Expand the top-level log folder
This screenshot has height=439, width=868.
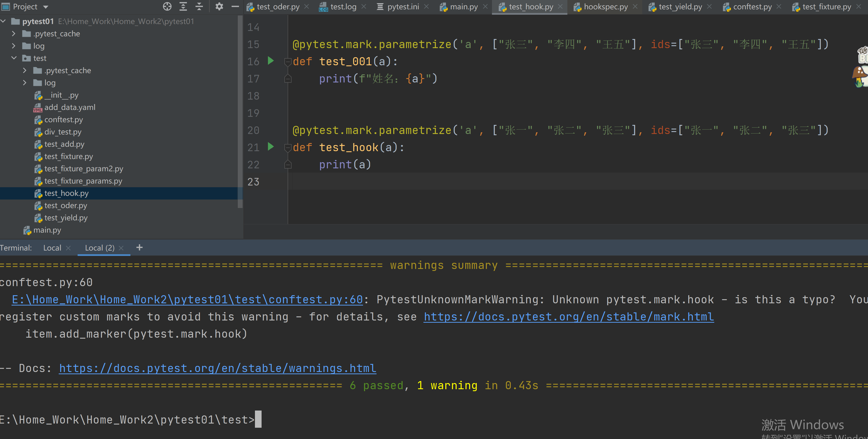pos(14,46)
